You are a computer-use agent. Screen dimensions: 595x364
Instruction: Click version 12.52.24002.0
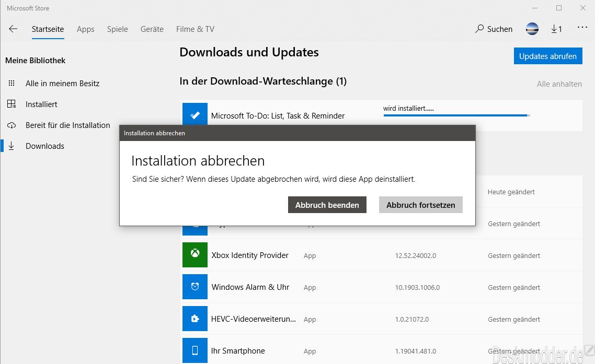[x=416, y=255]
